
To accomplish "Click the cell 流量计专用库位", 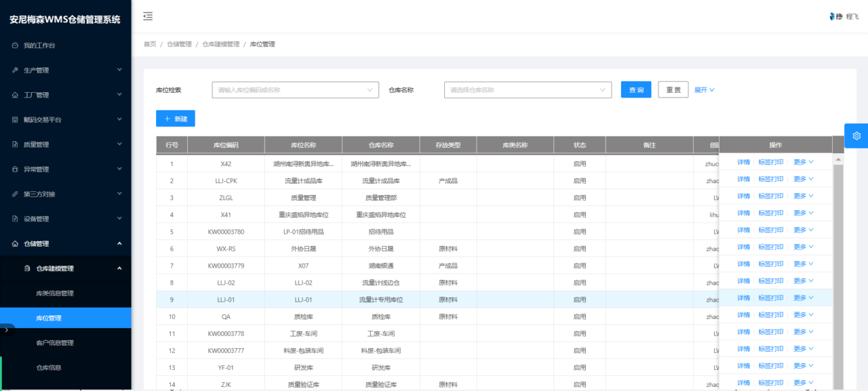I will click(380, 300).
